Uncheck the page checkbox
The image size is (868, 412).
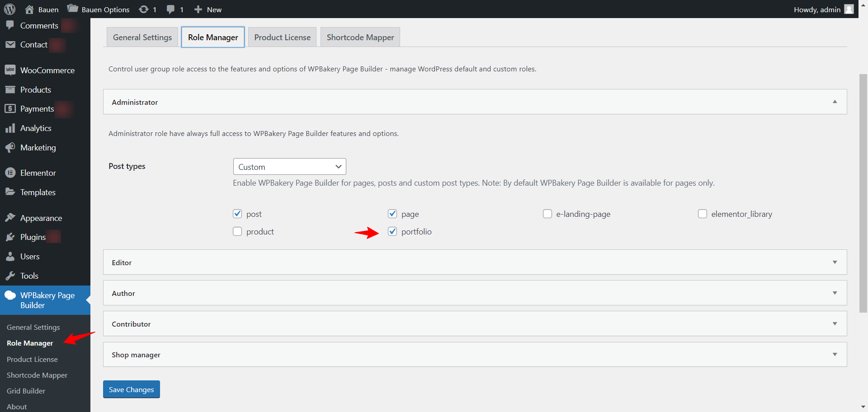tap(392, 214)
